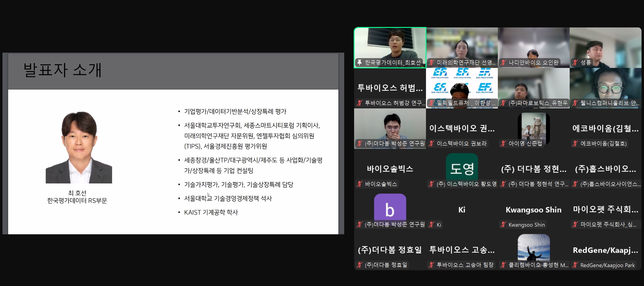Viewport: 644px width, 286px height.
Task: Click muted mic icon for Kwangsoo Shin label
Action: tap(503, 225)
